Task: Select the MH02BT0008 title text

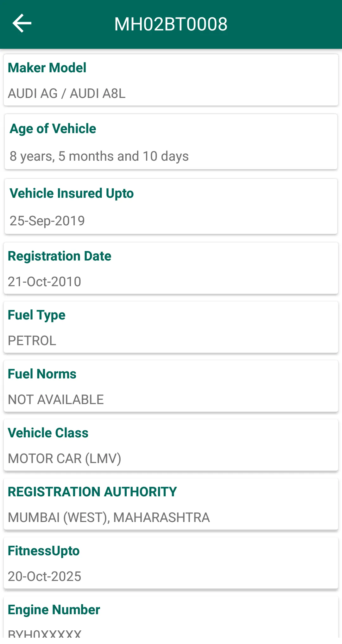Action: point(171,24)
